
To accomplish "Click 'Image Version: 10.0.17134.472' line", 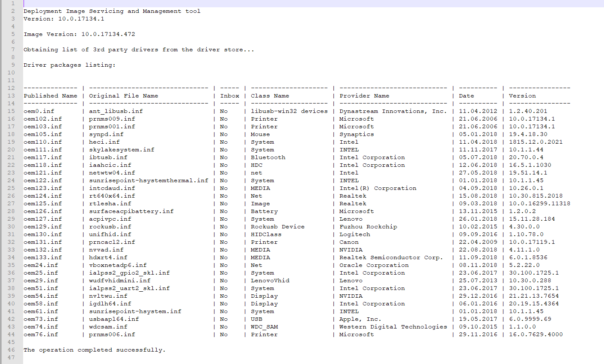I will click(x=79, y=34).
